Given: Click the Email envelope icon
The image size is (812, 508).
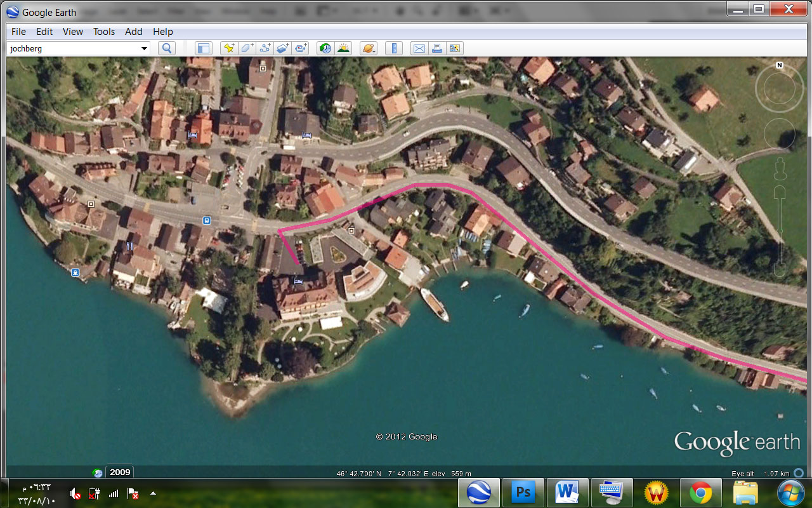Looking at the screenshot, I should [x=419, y=48].
